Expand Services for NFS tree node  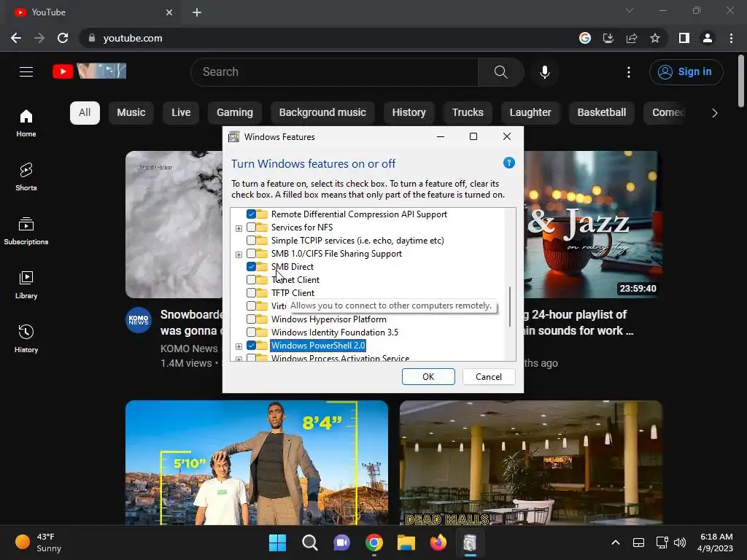pos(239,228)
